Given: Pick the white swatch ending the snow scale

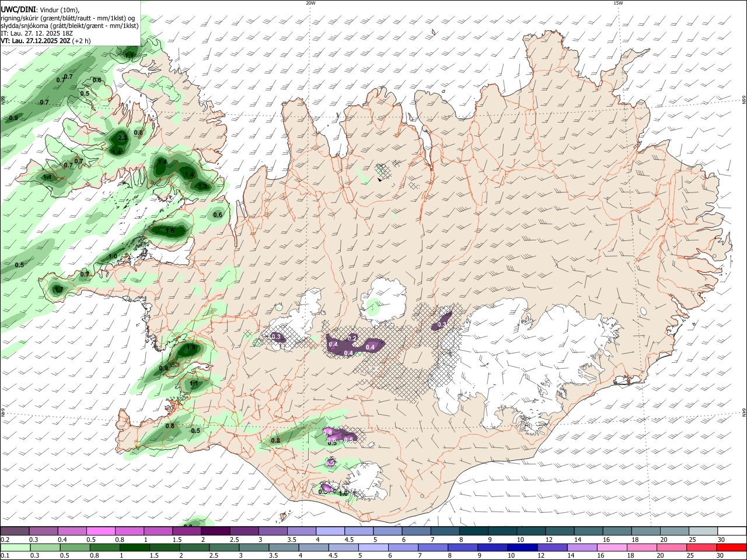Looking at the screenshot, I should [x=732, y=531].
